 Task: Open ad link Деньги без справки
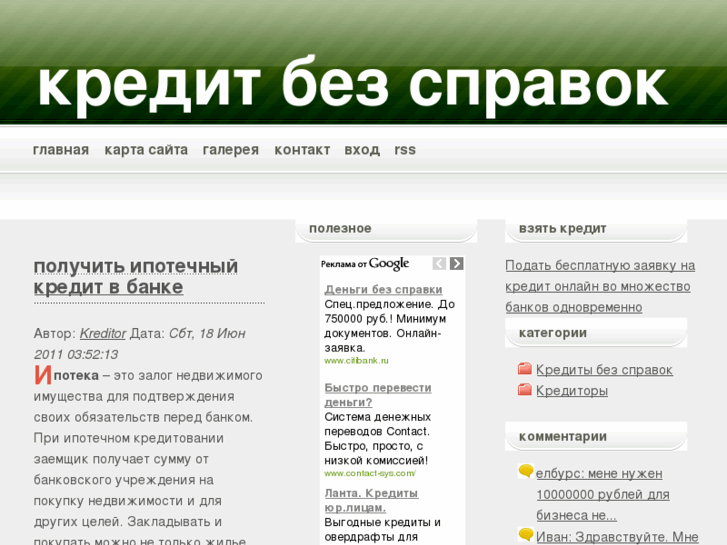tap(383, 289)
